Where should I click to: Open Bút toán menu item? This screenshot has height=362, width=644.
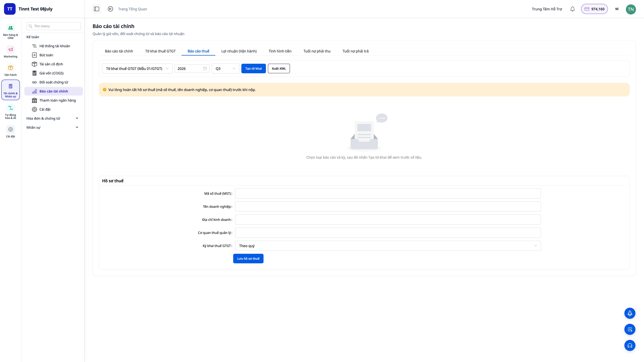(53, 55)
